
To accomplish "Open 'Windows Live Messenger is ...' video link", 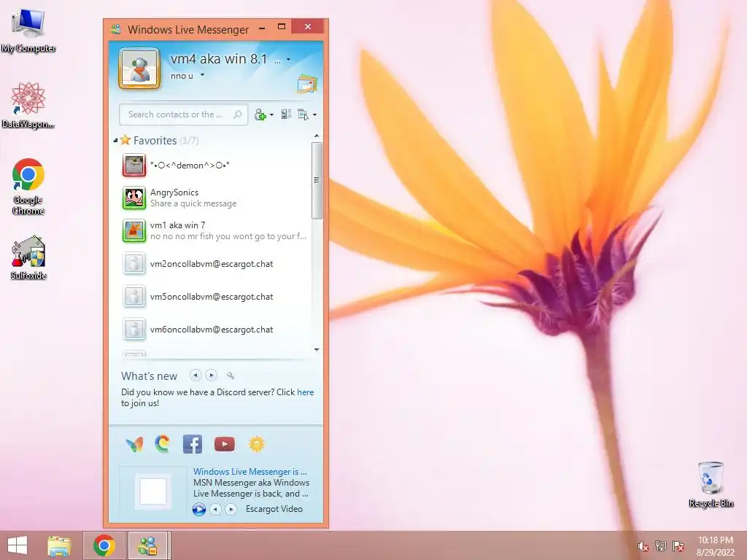I will coord(250,472).
